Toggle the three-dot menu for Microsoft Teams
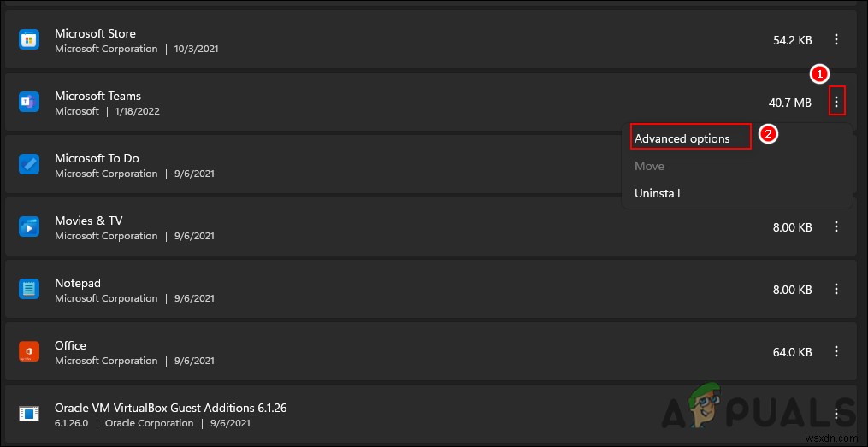868x447 pixels. (x=836, y=103)
